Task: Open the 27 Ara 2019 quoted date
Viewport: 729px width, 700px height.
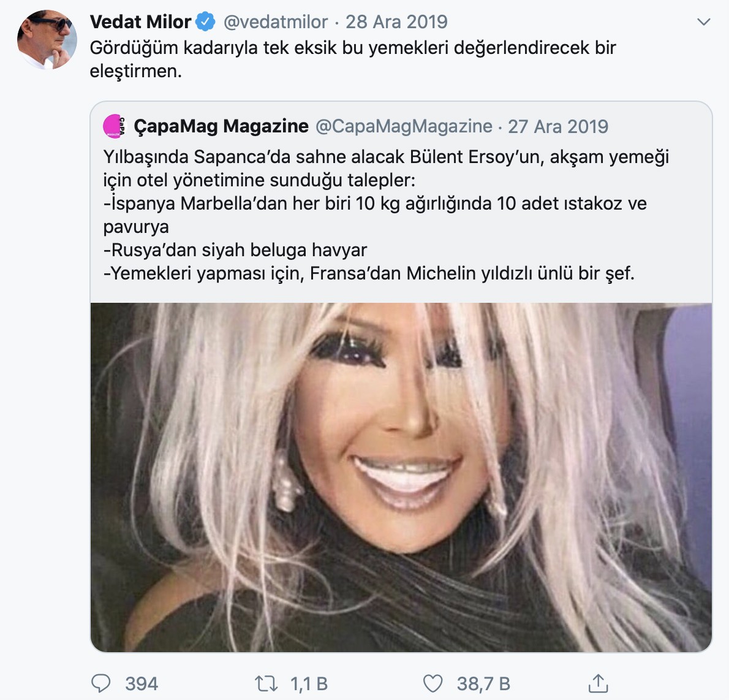Action: coord(558,126)
